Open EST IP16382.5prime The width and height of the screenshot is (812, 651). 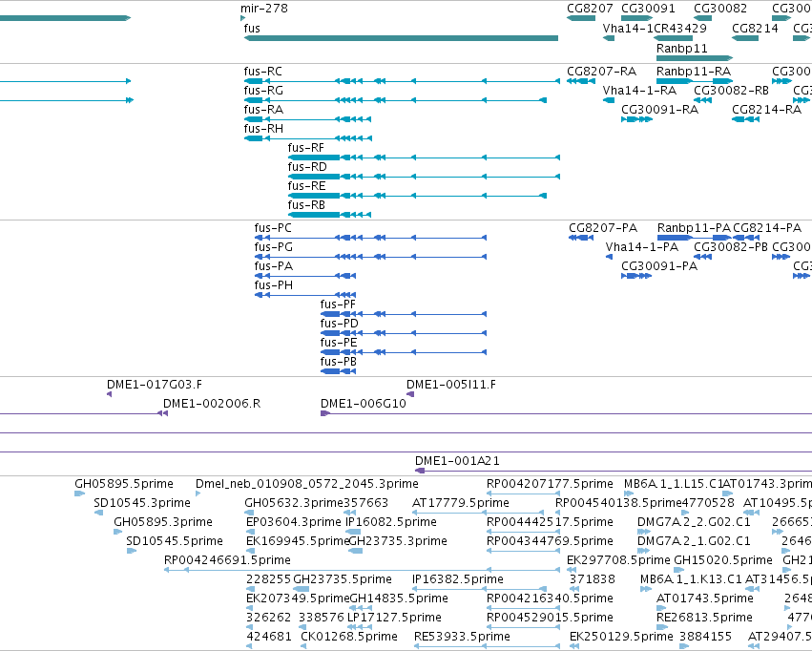(480, 589)
